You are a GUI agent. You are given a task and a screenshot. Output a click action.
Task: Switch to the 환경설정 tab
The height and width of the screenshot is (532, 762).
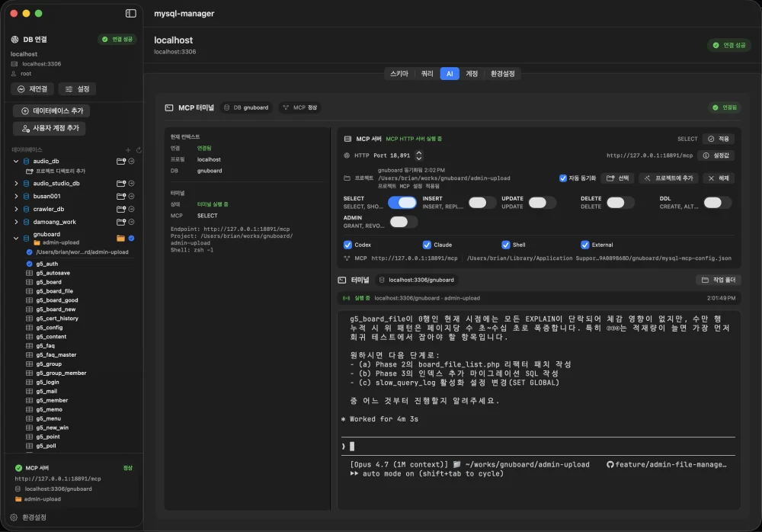point(502,73)
